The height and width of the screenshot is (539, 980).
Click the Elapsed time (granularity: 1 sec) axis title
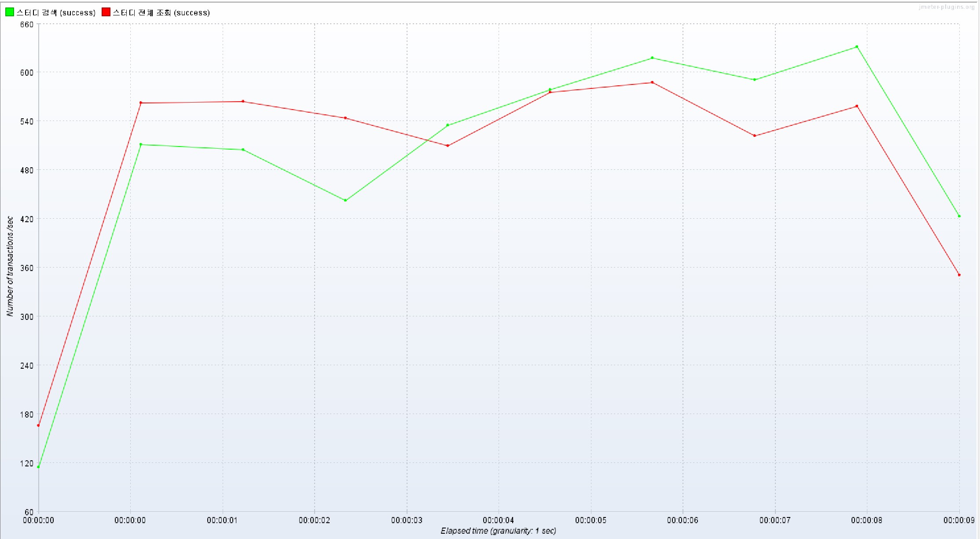pyautogui.click(x=499, y=531)
